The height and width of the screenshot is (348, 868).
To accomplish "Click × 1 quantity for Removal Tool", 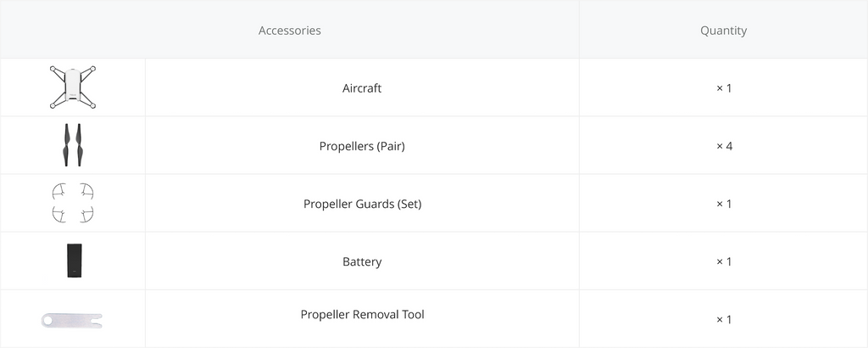I will point(723,319).
